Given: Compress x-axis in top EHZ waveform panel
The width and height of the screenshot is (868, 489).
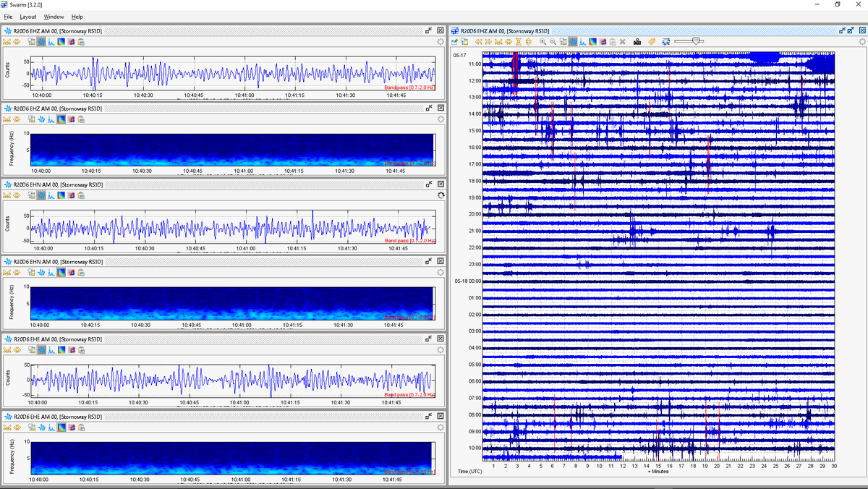Looking at the screenshot, I should (x=7, y=41).
